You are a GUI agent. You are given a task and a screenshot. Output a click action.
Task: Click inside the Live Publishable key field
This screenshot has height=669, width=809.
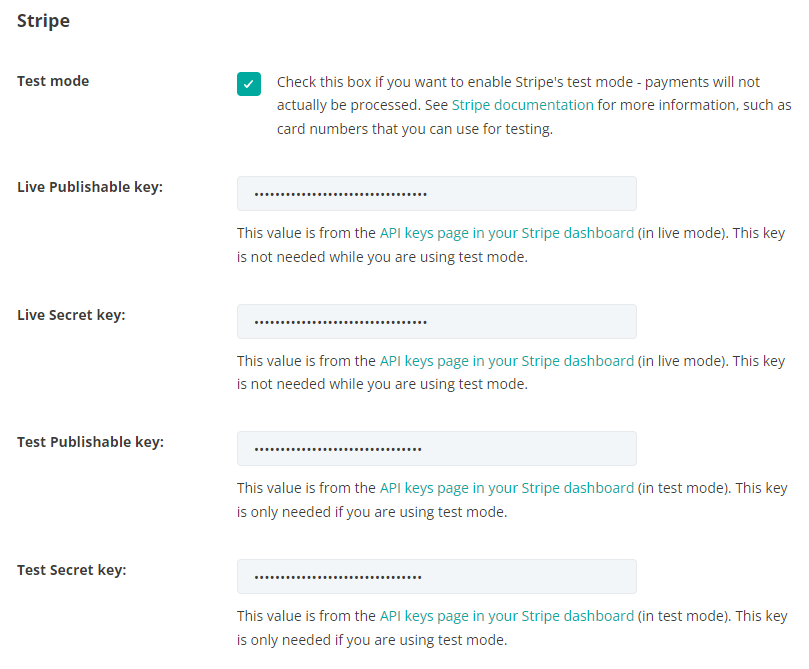click(436, 193)
